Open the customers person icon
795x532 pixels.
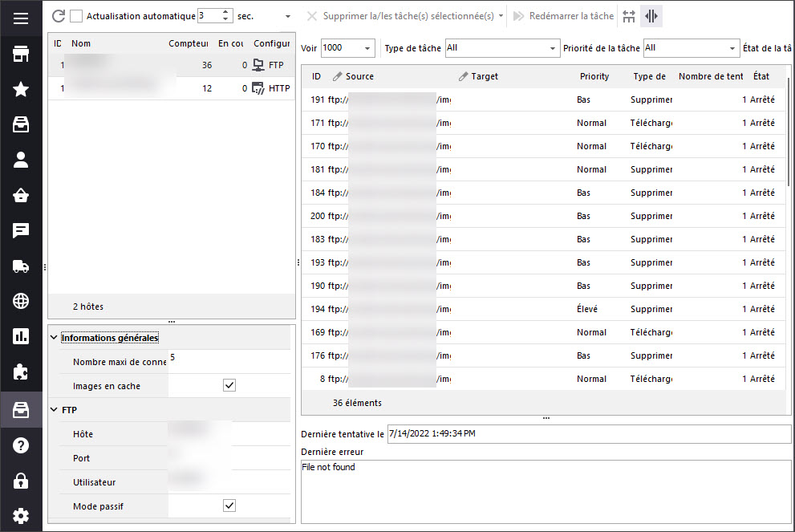tap(21, 160)
